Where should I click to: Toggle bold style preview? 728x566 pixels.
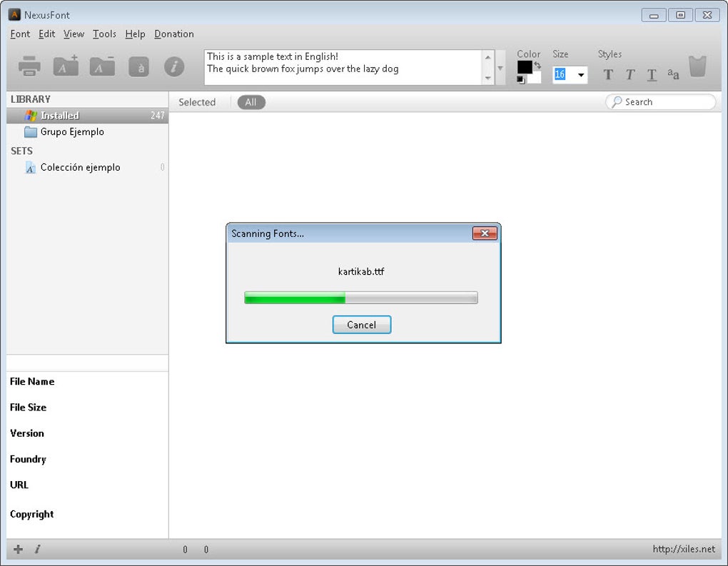[x=608, y=74]
